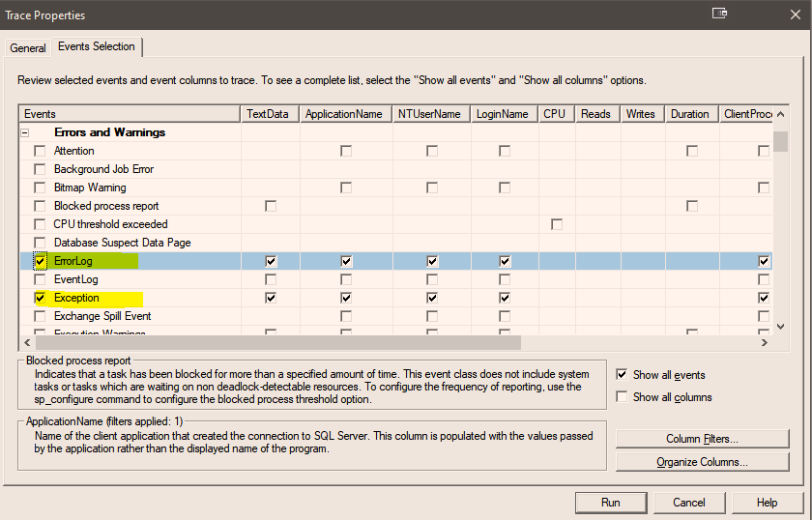Uncheck NTUserName for the ErrorLog row
812x520 pixels.
pyautogui.click(x=432, y=261)
